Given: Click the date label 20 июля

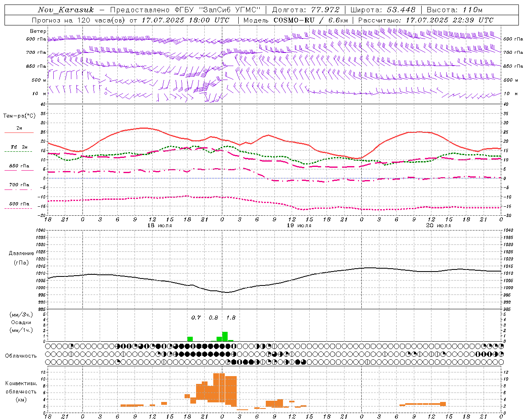Looking at the screenshot, I should [438, 226].
